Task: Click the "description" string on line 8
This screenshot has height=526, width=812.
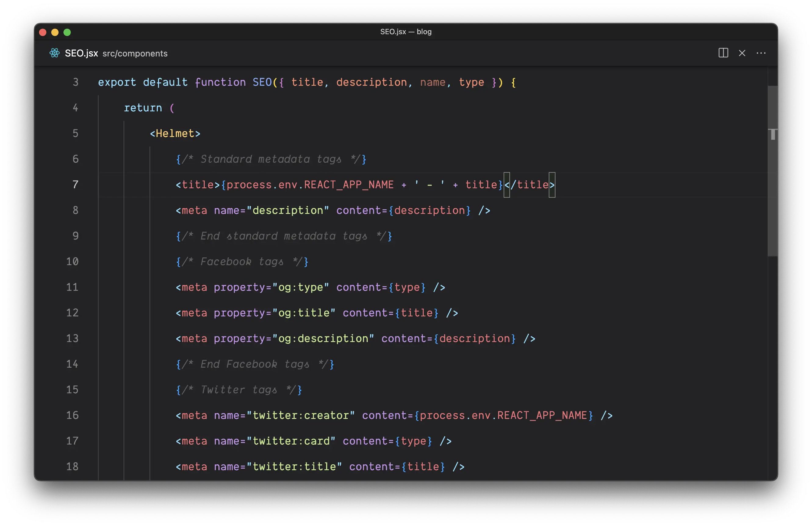Action: click(x=288, y=210)
